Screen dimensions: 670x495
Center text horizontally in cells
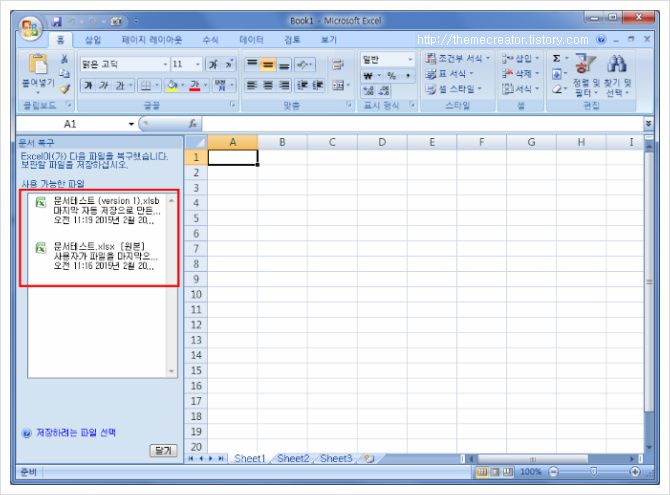268,85
